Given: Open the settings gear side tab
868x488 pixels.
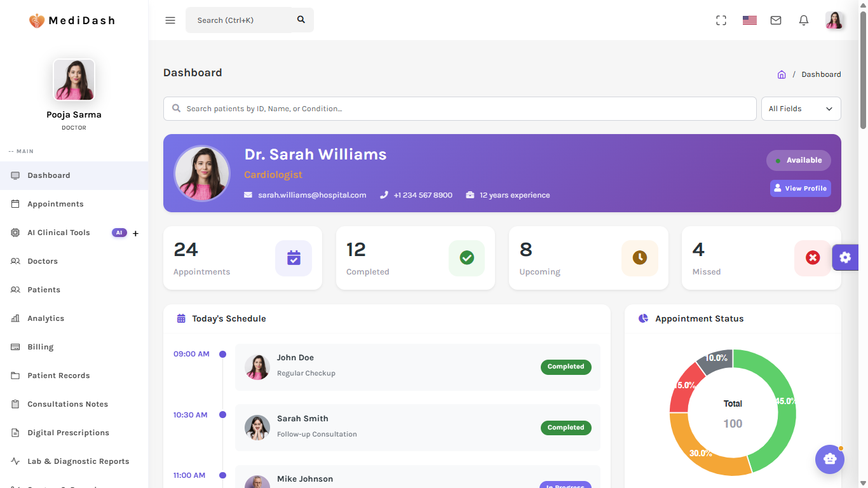Looking at the screenshot, I should [x=845, y=257].
